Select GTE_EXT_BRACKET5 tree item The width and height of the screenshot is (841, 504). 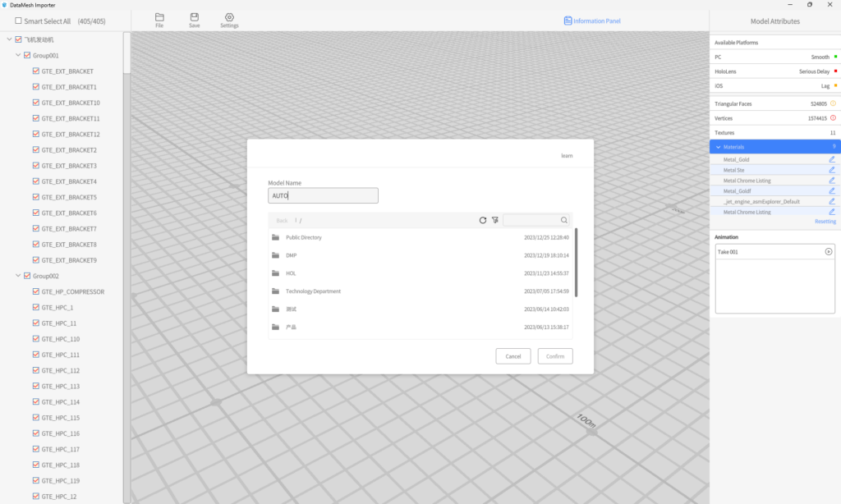pos(69,197)
